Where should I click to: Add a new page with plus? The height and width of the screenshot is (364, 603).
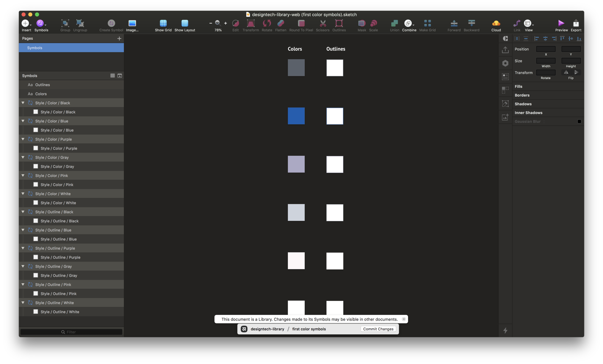pos(119,38)
